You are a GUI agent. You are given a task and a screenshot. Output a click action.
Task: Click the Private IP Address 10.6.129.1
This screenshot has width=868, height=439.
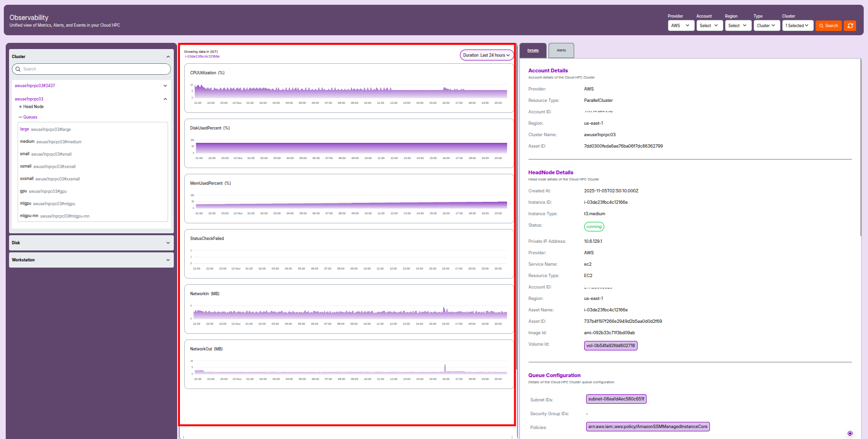[x=593, y=241]
